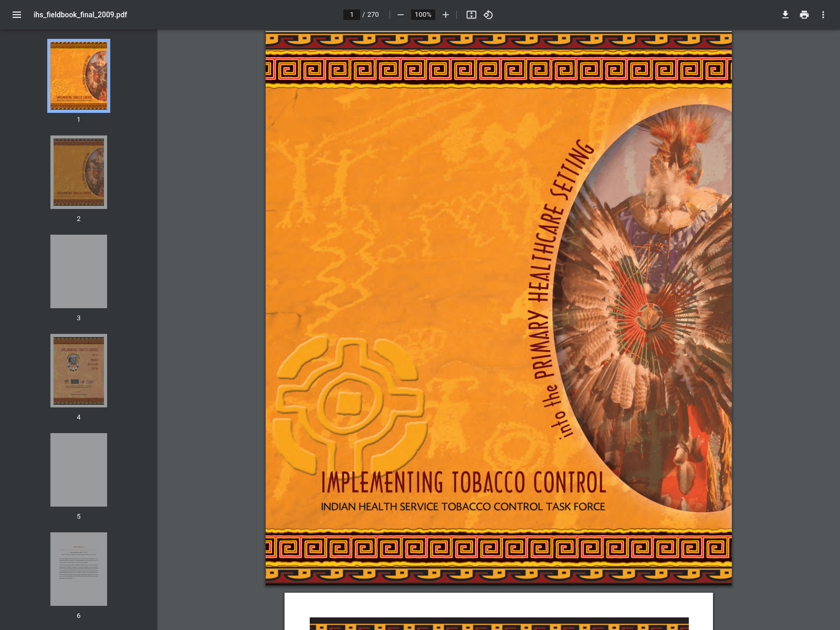Click 'INDIAN HEALTH SERVICE TOBACCO CONTROL TASK FORCE' text
Image resolution: width=840 pixels, height=630 pixels.
click(x=463, y=507)
